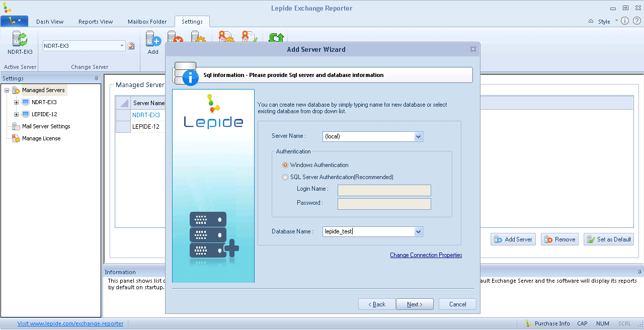This screenshot has width=644, height=330.
Task: Visit www.lepide.com/exchange-reporter link
Action: pos(70,323)
